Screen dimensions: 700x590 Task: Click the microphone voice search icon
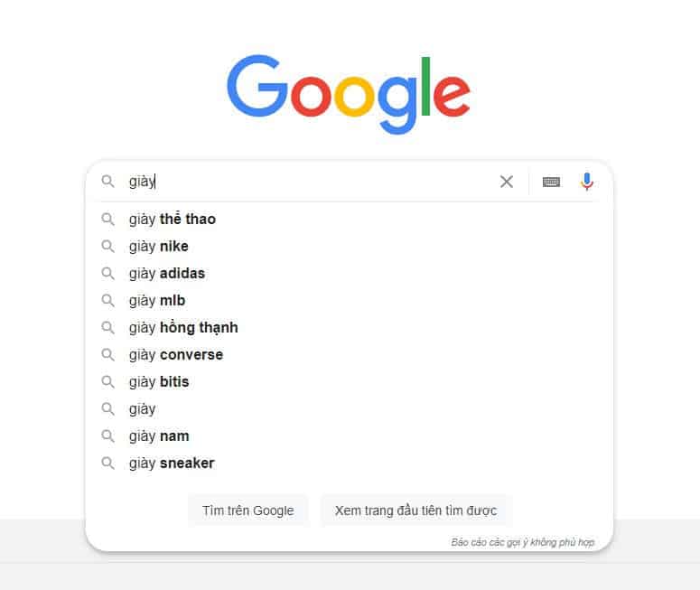[587, 182]
